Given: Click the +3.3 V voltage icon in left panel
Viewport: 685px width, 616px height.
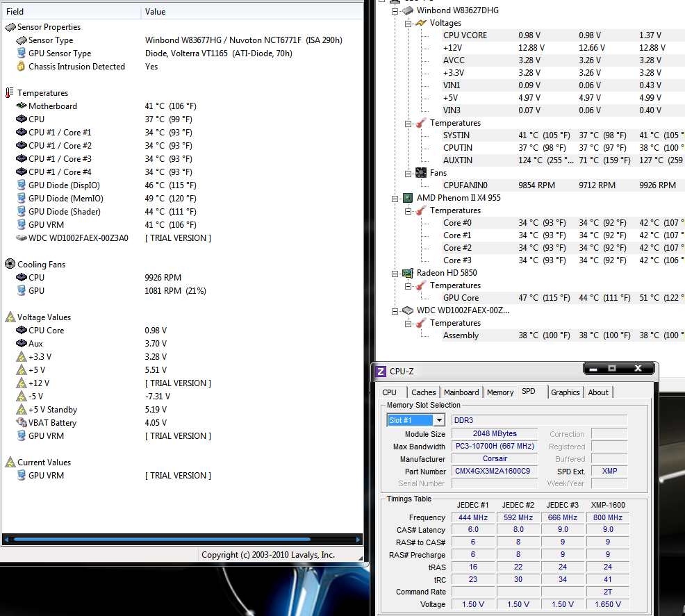Looking at the screenshot, I should [22, 357].
